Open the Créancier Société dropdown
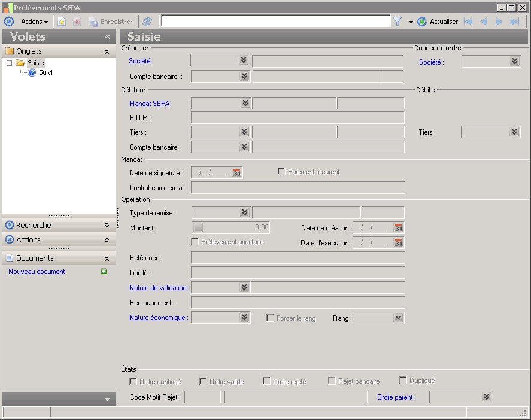Viewport: 531px width, 420px height. pos(244,60)
